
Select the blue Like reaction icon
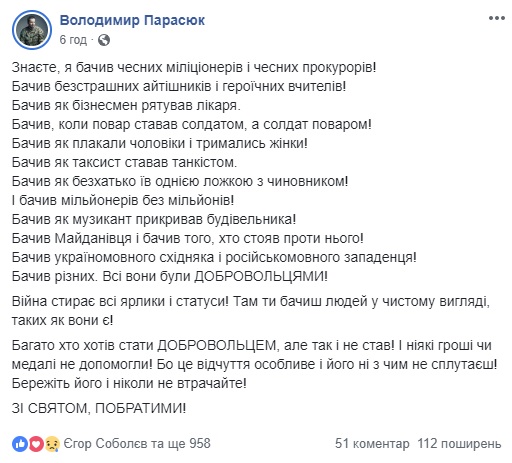20,444
